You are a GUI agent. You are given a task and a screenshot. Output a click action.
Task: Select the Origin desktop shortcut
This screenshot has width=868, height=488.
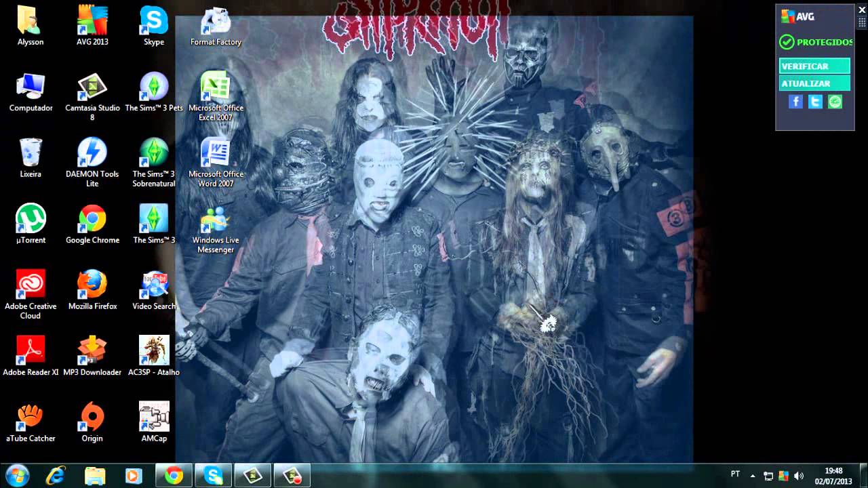click(92, 422)
